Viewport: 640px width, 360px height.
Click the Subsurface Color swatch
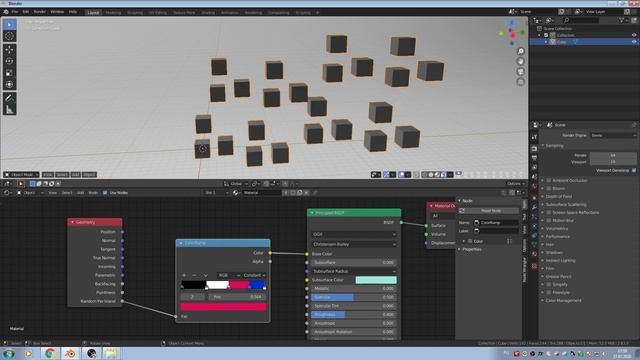pyautogui.click(x=376, y=280)
